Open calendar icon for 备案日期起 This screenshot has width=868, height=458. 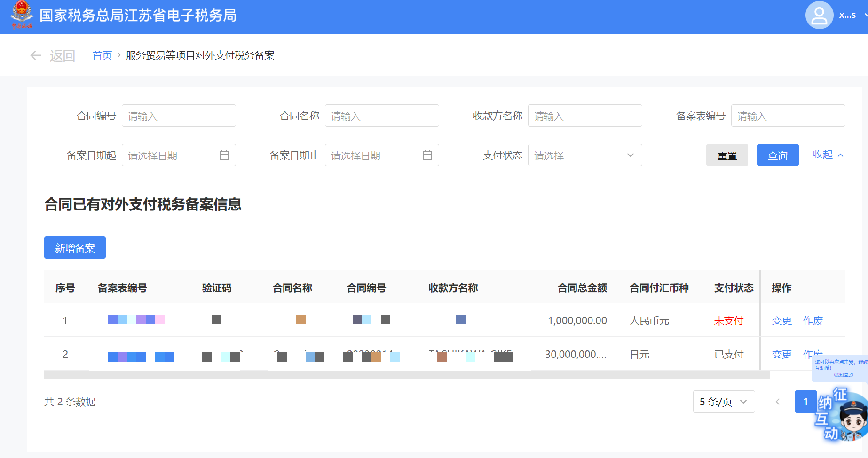(224, 155)
